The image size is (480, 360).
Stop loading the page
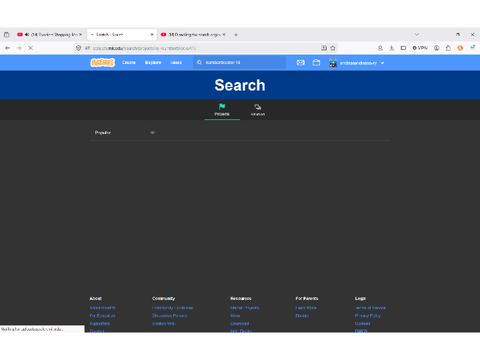pos(30,48)
